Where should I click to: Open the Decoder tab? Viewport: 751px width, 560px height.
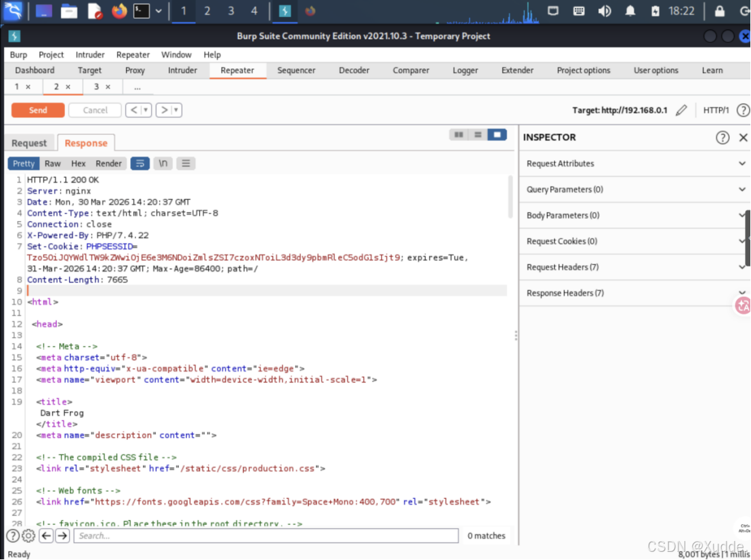tap(354, 71)
